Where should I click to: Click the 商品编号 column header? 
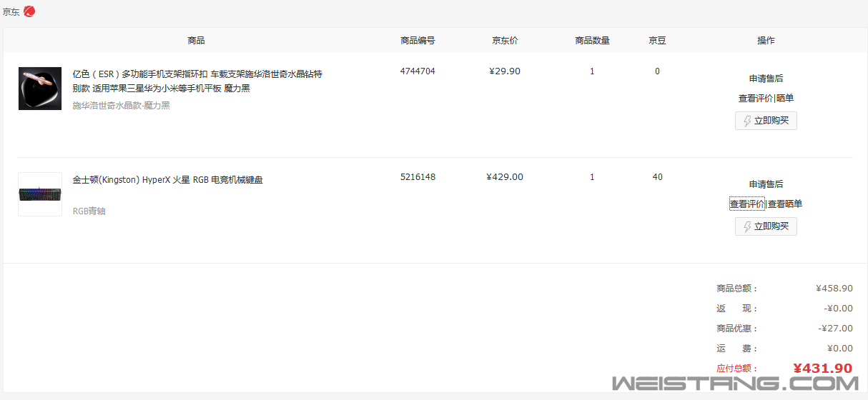(418, 41)
